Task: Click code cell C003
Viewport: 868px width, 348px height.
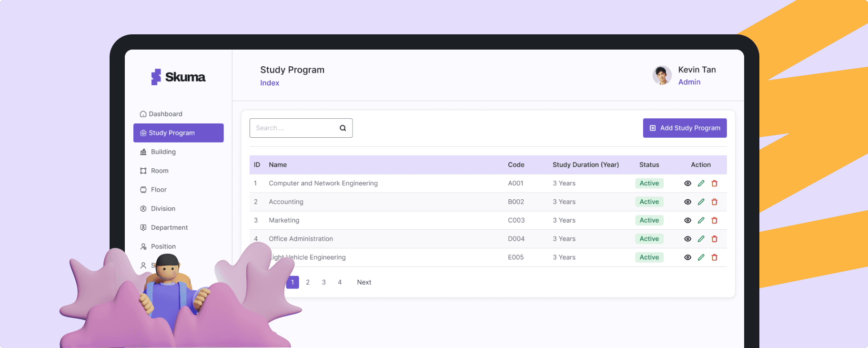Action: point(516,220)
